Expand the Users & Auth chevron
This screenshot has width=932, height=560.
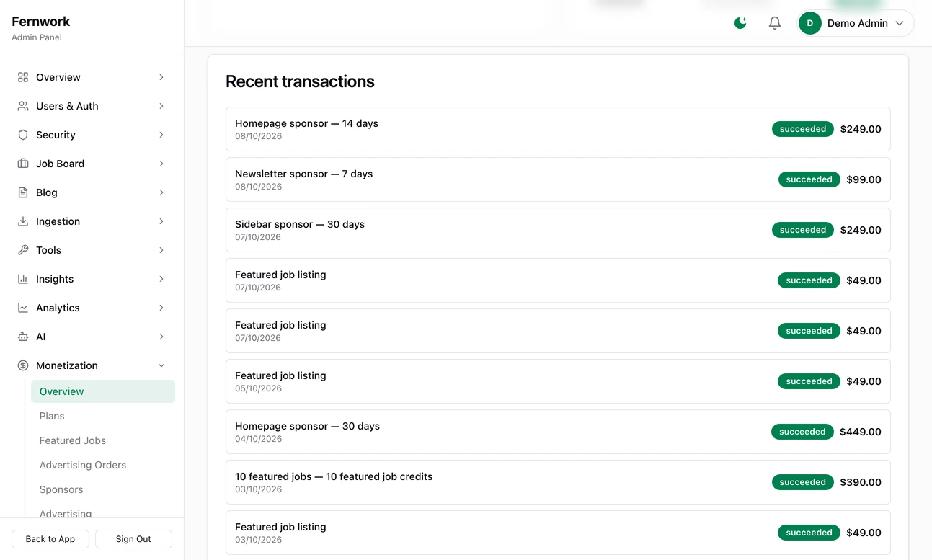161,106
